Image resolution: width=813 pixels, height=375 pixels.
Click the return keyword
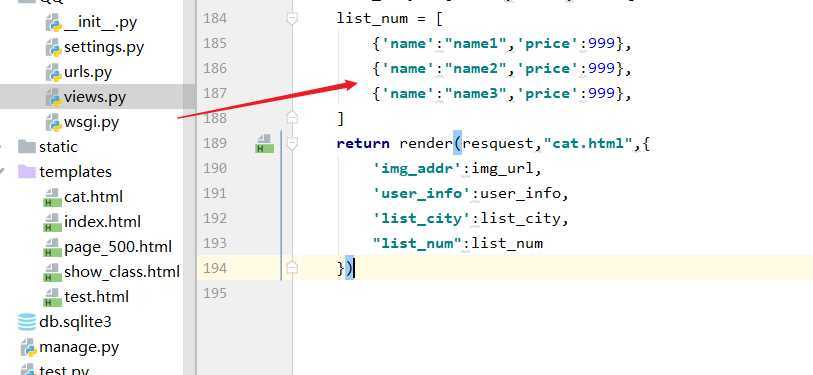(x=363, y=144)
